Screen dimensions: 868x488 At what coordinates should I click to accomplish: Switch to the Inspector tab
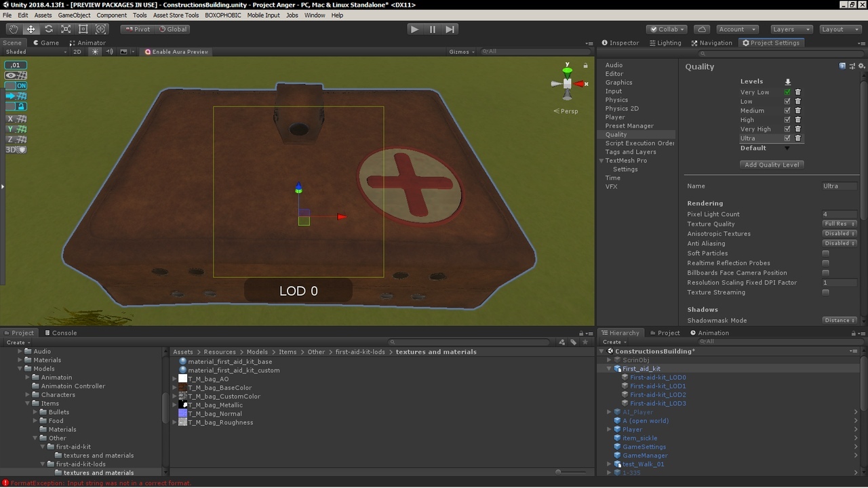pos(620,43)
